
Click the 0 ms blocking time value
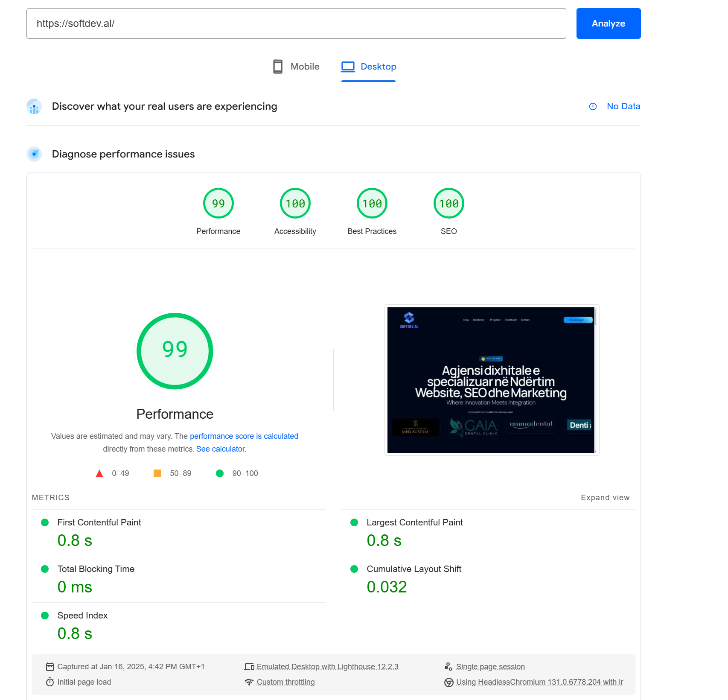pos(75,587)
